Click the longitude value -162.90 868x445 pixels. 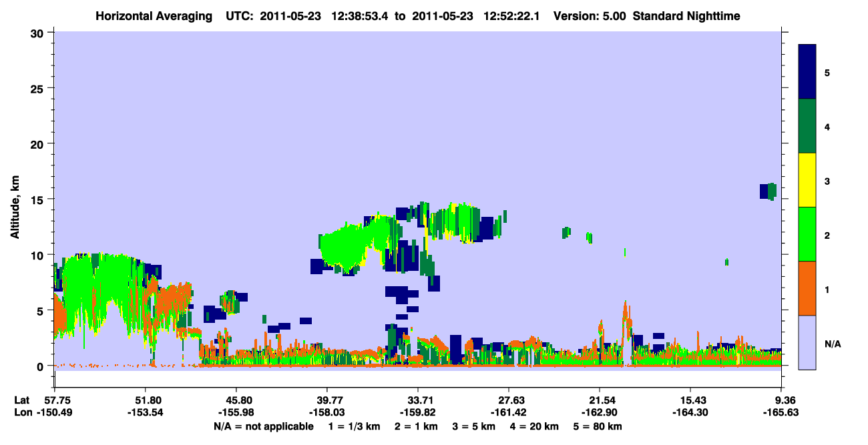point(600,413)
